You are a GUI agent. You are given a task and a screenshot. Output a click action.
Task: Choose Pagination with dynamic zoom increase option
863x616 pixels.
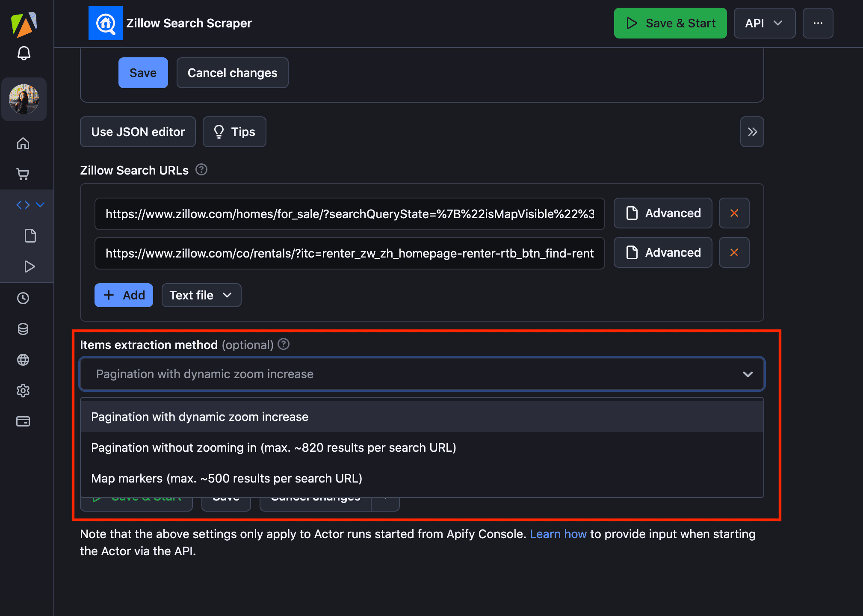coord(199,416)
